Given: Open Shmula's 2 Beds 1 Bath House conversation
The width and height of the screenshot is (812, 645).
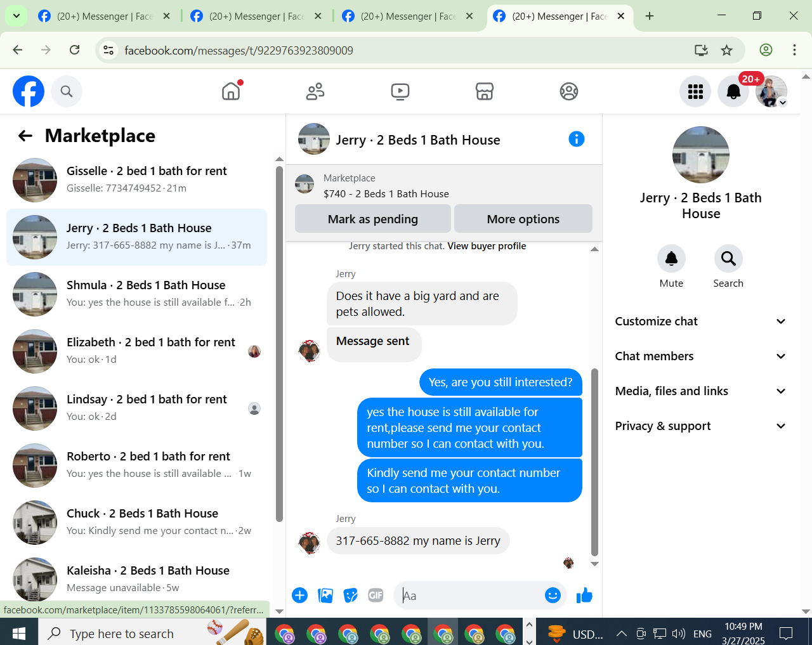Looking at the screenshot, I should (136, 294).
